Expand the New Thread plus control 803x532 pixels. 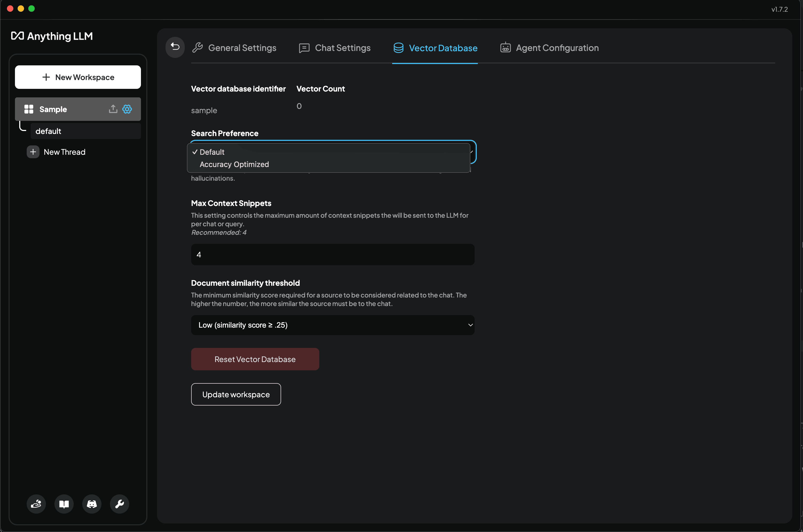click(x=33, y=152)
